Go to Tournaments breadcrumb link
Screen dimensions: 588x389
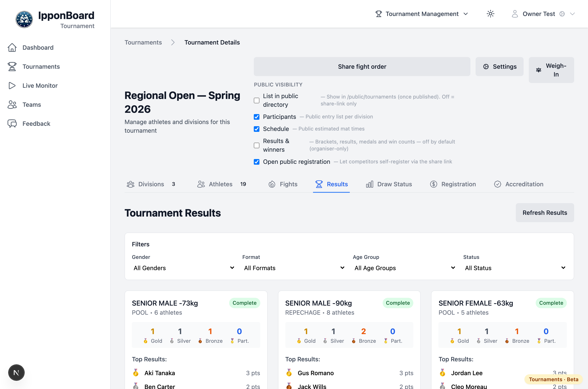point(143,42)
